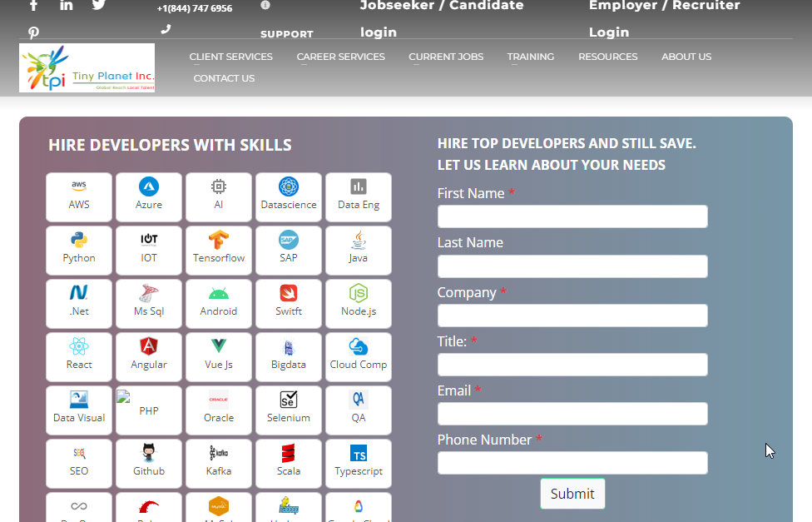Screen dimensions: 812x522
Task: Click the support info icon
Action: (x=265, y=5)
